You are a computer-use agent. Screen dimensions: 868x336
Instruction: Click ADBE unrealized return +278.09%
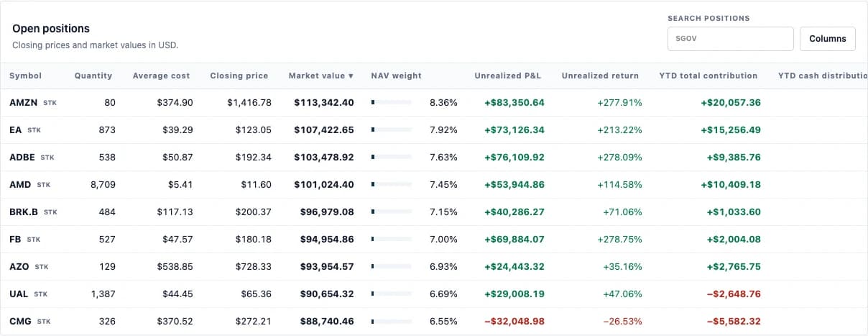pos(619,158)
